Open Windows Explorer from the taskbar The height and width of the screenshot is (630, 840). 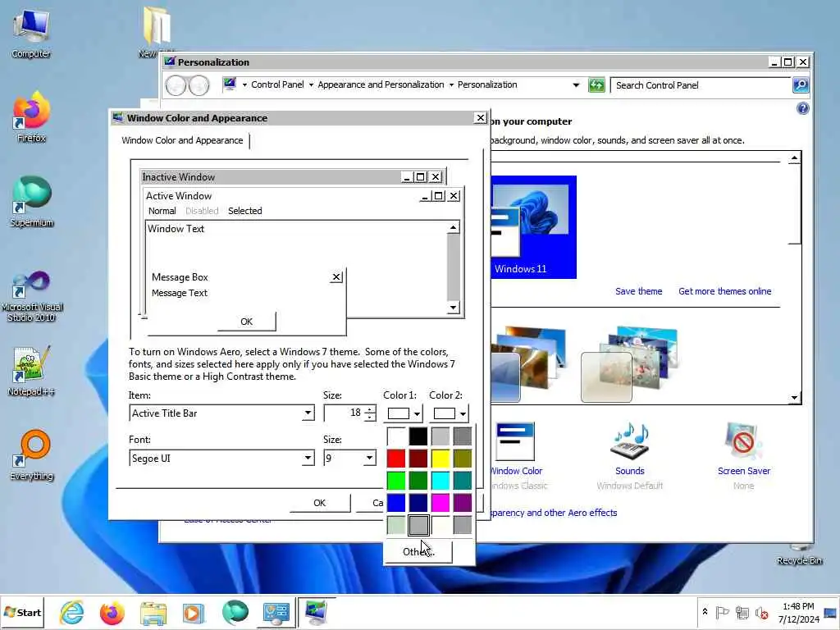pos(153,612)
